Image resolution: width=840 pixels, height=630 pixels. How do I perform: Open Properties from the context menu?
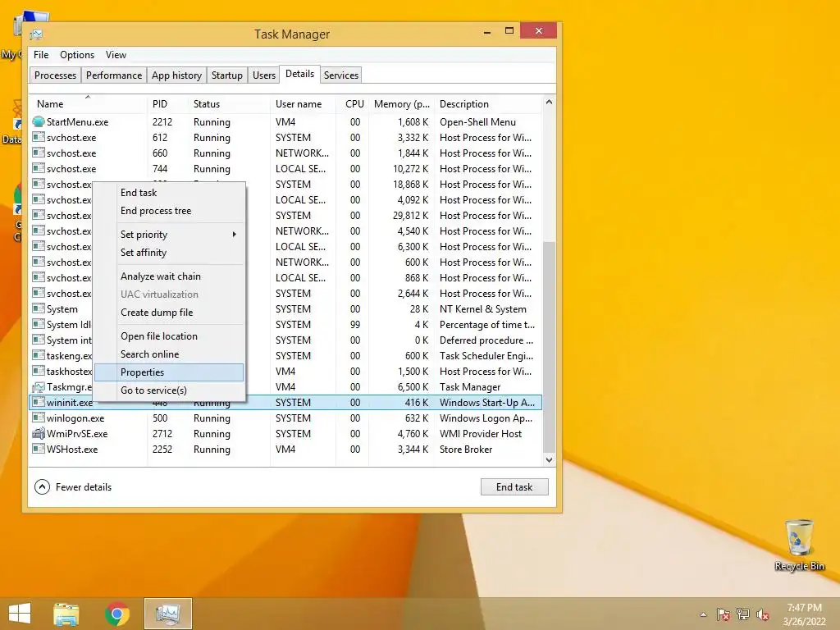pyautogui.click(x=169, y=372)
